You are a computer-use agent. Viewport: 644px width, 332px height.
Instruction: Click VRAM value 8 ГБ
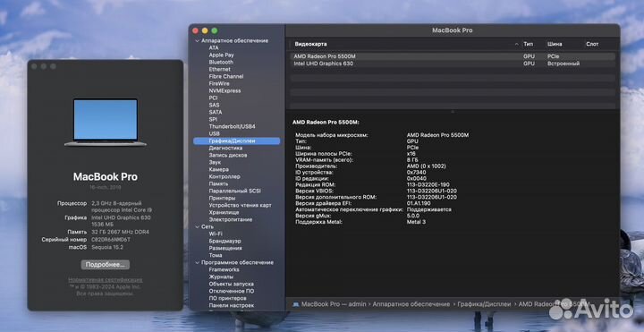[x=412, y=160]
